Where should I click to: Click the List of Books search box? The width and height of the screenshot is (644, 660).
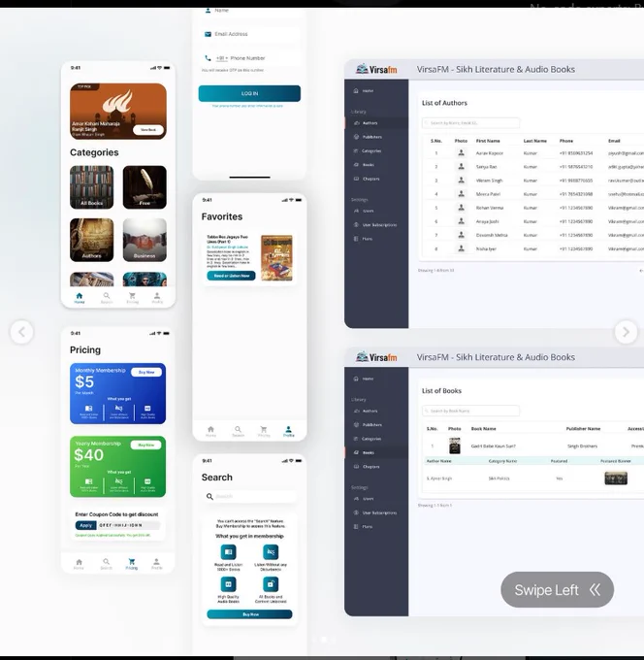tap(470, 411)
